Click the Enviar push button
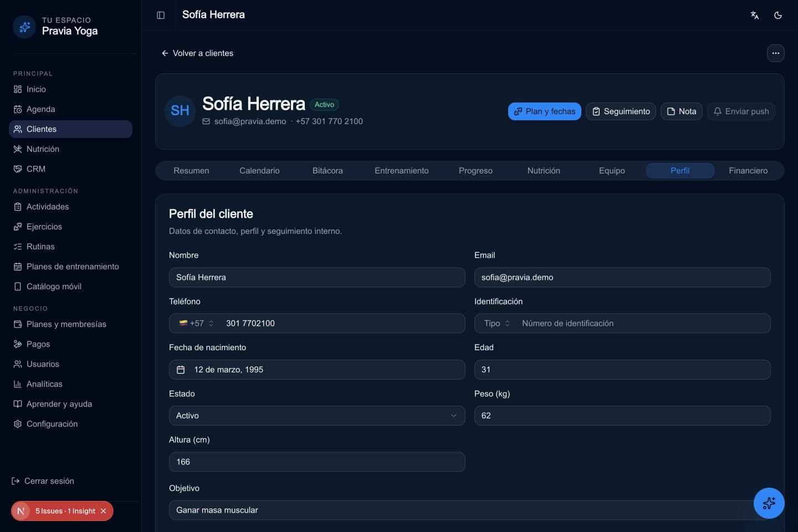 (741, 111)
